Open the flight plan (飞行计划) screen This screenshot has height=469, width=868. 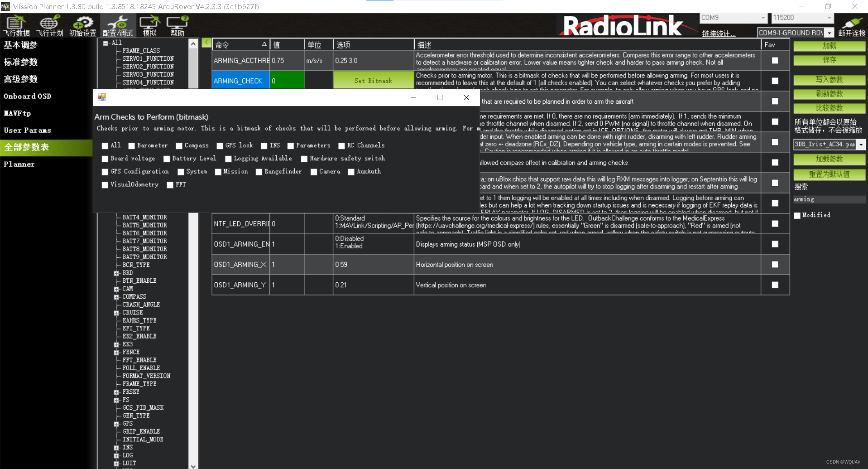[50, 26]
